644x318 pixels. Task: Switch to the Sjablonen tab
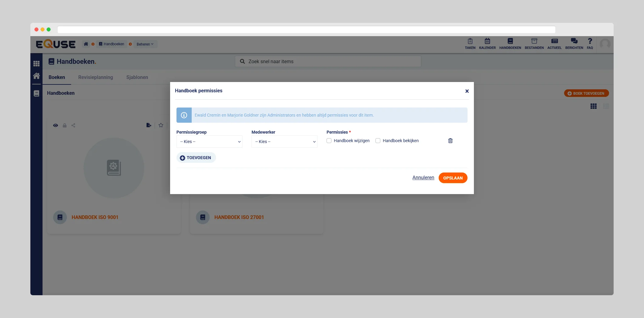137,77
